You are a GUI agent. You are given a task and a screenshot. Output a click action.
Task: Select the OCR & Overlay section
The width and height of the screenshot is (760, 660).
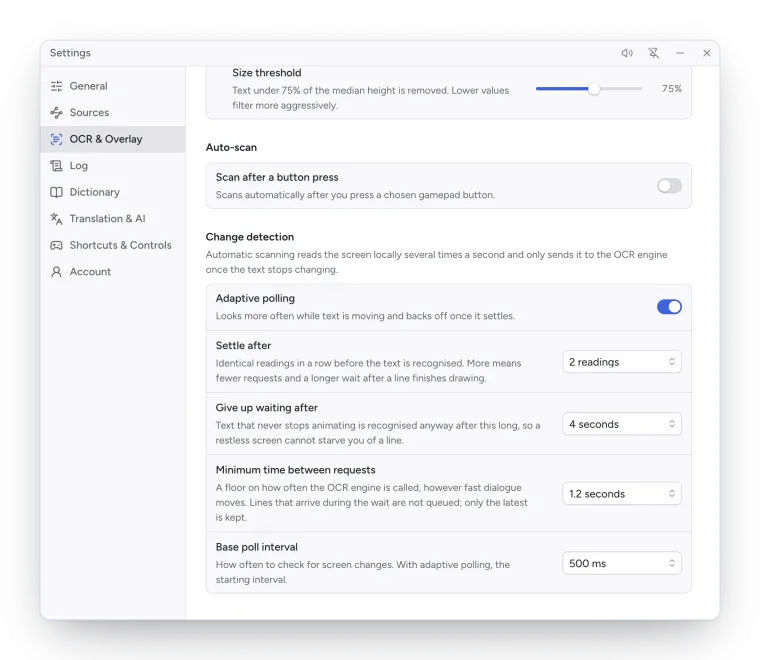point(112,139)
